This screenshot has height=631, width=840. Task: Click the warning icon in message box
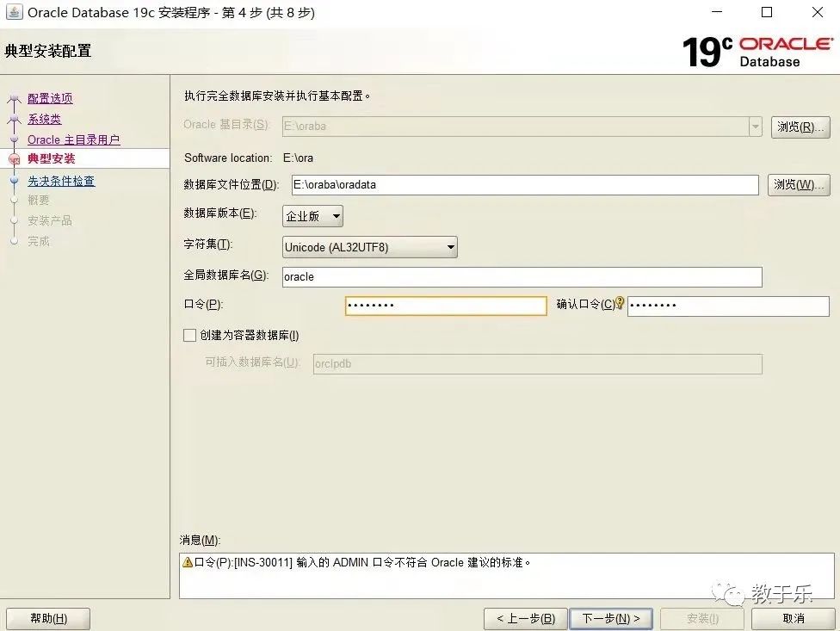[187, 562]
